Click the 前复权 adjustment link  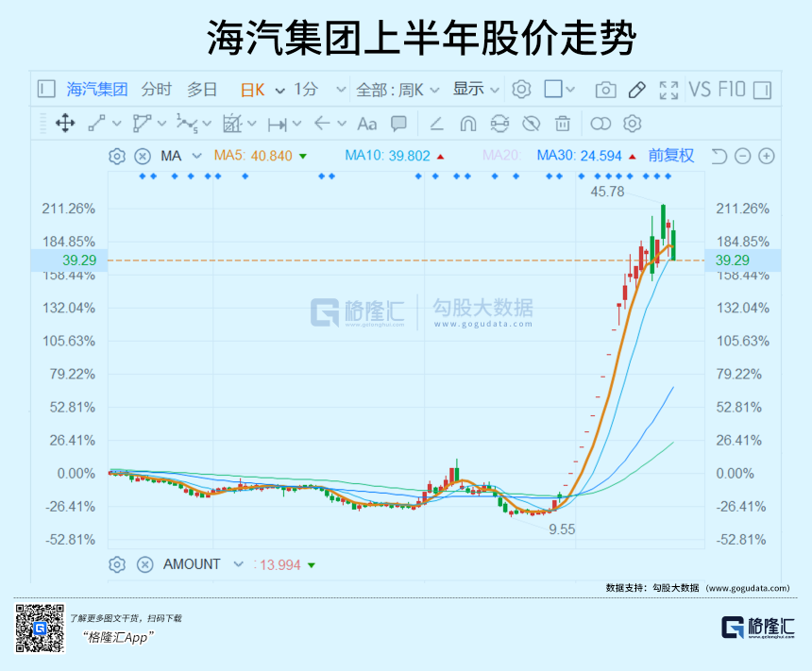(670, 156)
